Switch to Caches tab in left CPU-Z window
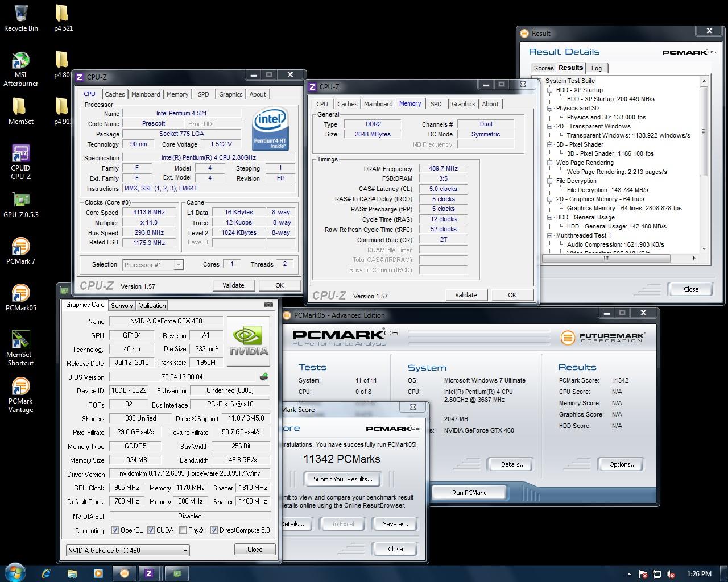The width and height of the screenshot is (728, 582). [114, 94]
